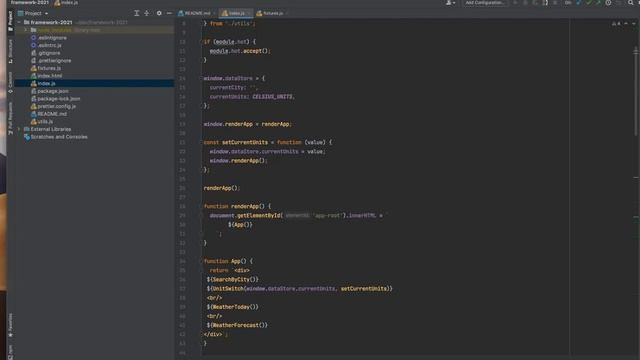Collapse the framework-2021 root folder
Screen dimensions: 640x360
click(19, 22)
